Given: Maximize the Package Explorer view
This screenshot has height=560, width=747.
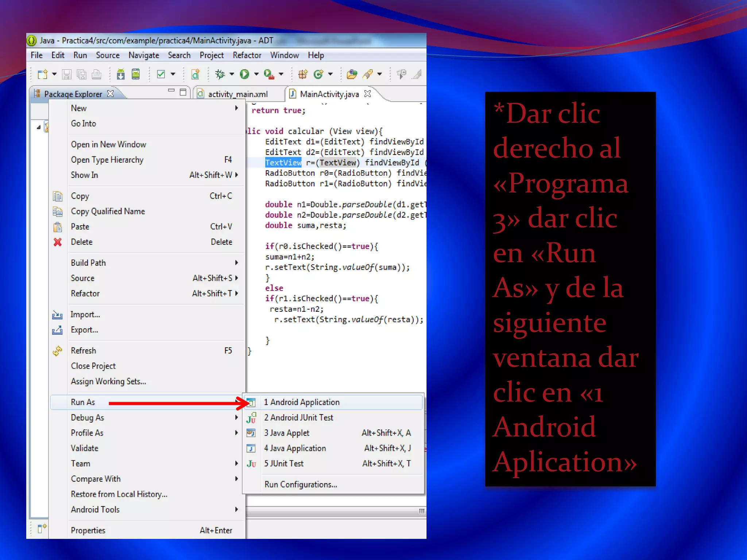Looking at the screenshot, I should point(183,92).
